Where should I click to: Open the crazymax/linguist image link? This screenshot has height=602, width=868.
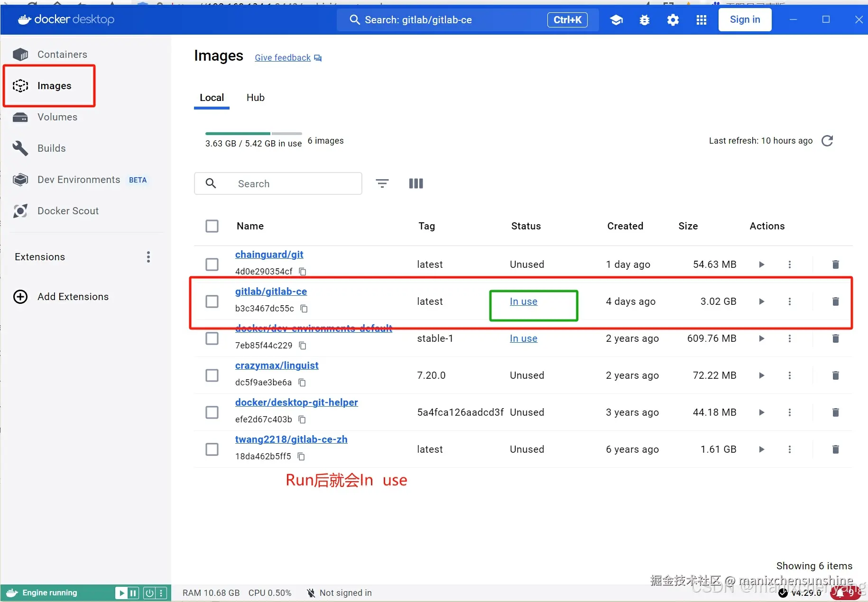point(277,365)
